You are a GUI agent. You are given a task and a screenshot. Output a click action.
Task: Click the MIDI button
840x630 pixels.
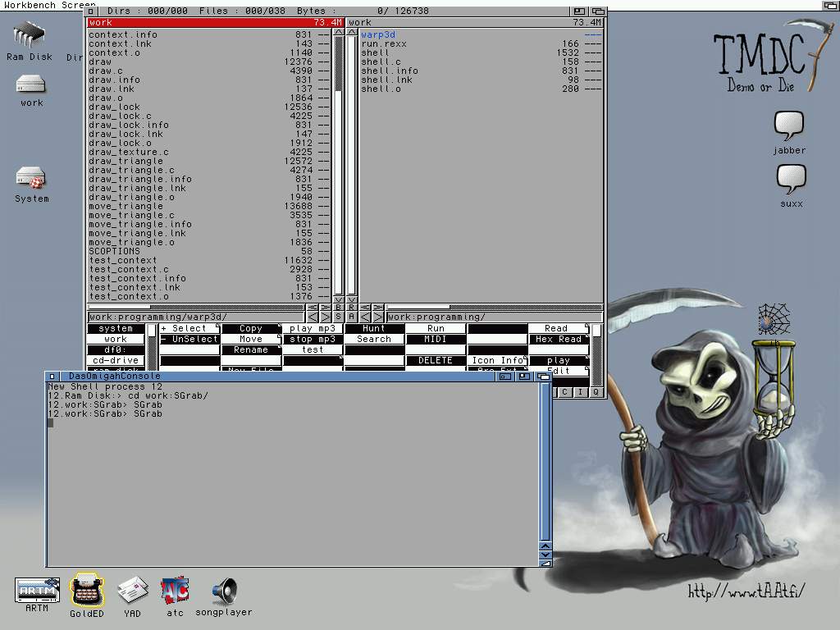pyautogui.click(x=435, y=339)
